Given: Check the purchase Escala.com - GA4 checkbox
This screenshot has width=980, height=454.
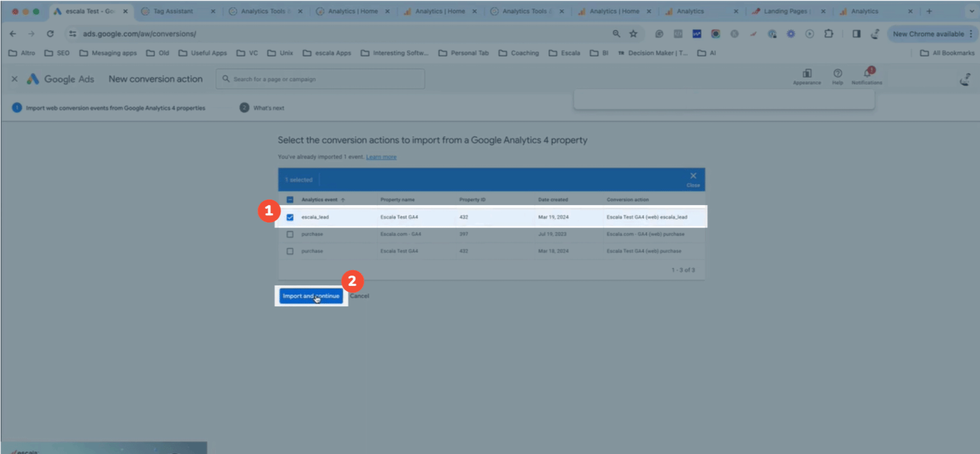Looking at the screenshot, I should click(x=290, y=234).
